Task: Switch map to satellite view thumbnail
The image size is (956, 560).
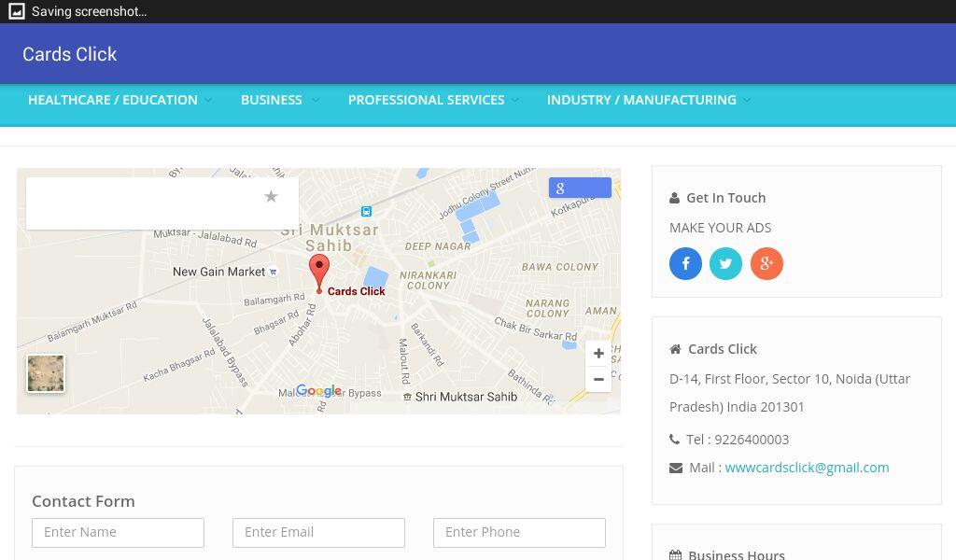Action: 46,373
